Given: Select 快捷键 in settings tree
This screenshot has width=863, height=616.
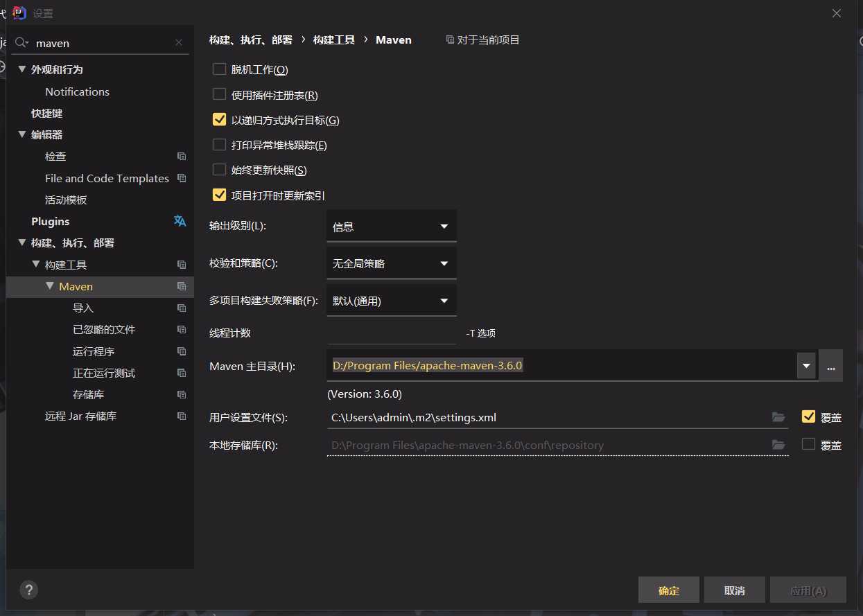Looking at the screenshot, I should (x=46, y=113).
